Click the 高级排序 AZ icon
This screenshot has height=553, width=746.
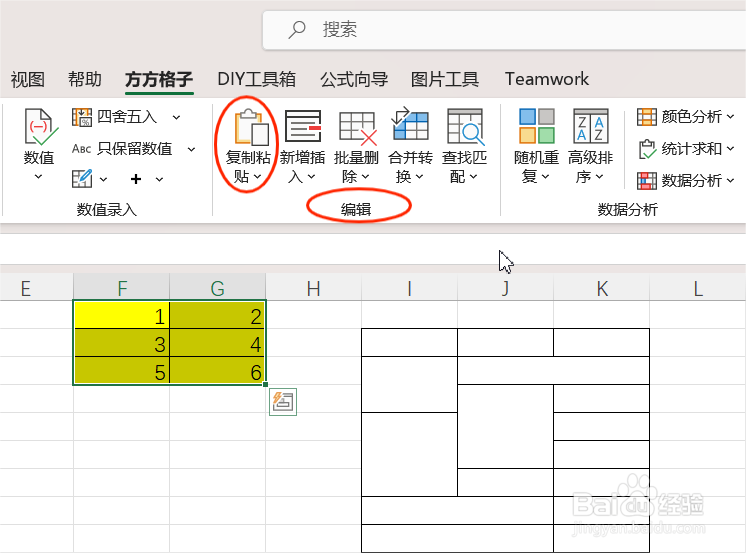pyautogui.click(x=590, y=126)
